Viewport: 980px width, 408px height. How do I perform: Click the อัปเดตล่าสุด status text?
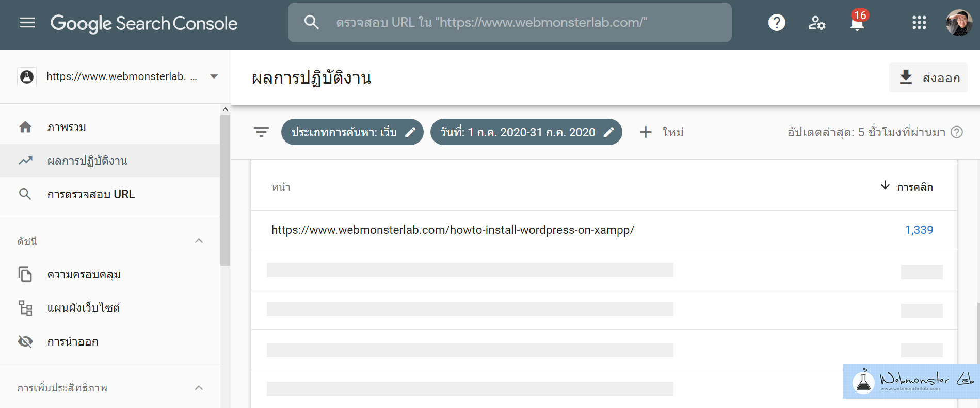point(866,132)
